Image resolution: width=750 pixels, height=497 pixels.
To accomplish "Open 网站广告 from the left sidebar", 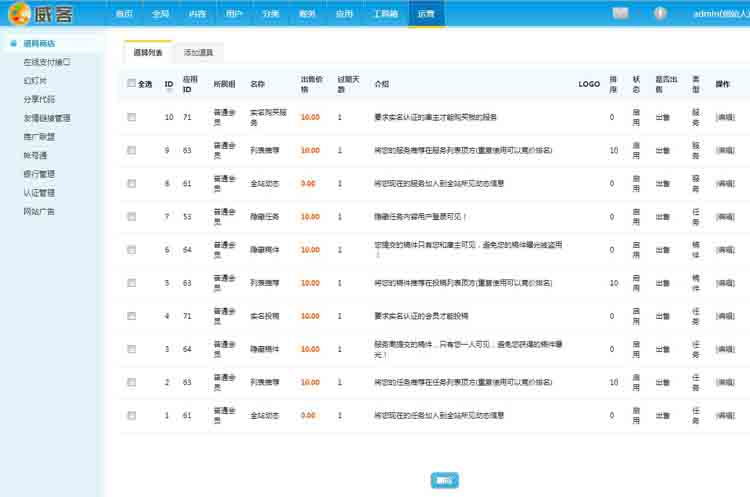I will [39, 211].
